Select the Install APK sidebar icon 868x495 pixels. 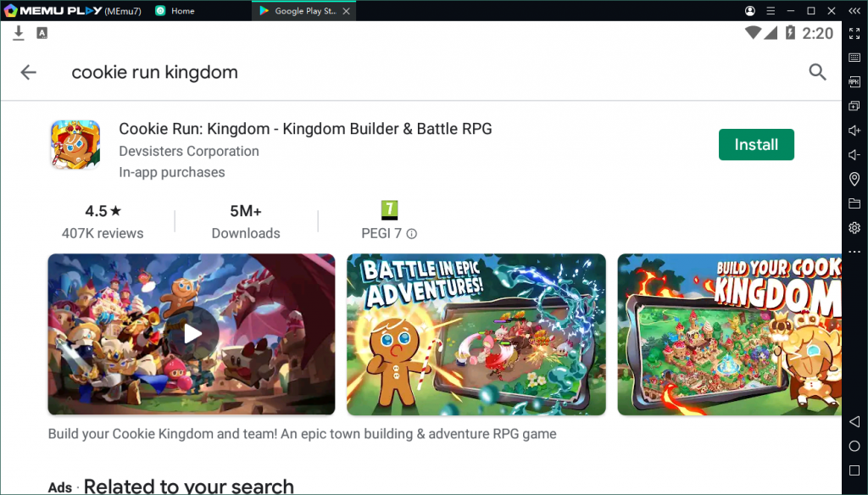coord(854,81)
